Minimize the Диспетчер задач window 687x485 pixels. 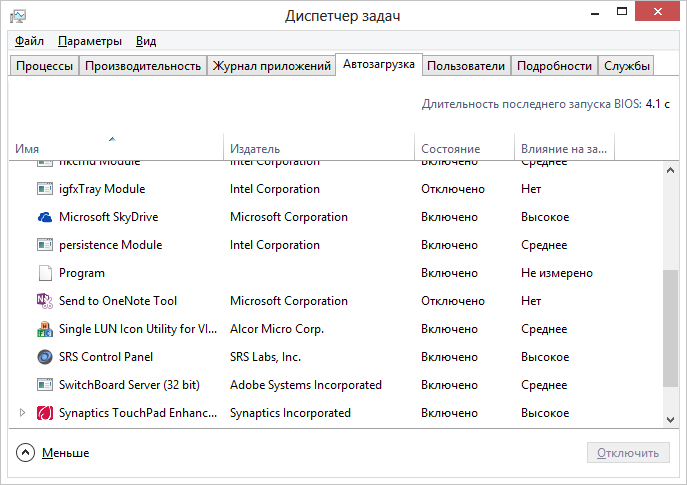coord(595,12)
